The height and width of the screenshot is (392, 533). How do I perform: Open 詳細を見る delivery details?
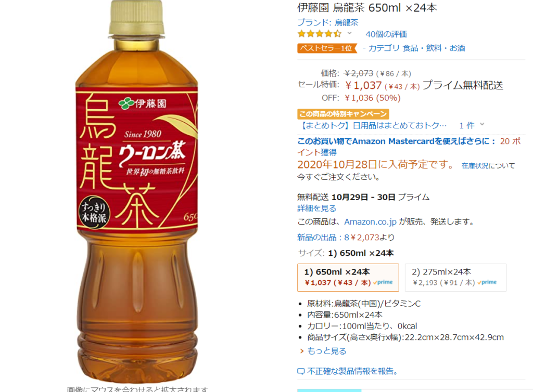pyautogui.click(x=317, y=208)
